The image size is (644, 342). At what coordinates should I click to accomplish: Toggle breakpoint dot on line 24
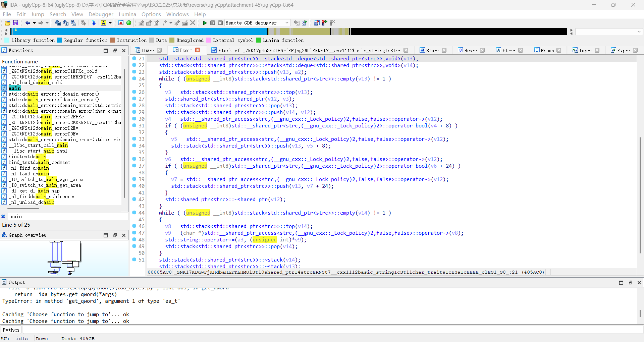pos(134,78)
